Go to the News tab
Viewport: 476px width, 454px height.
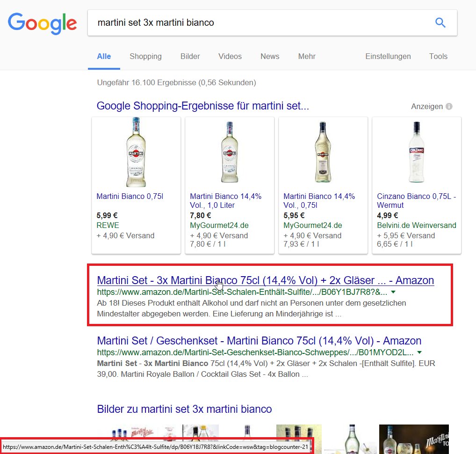tap(270, 57)
